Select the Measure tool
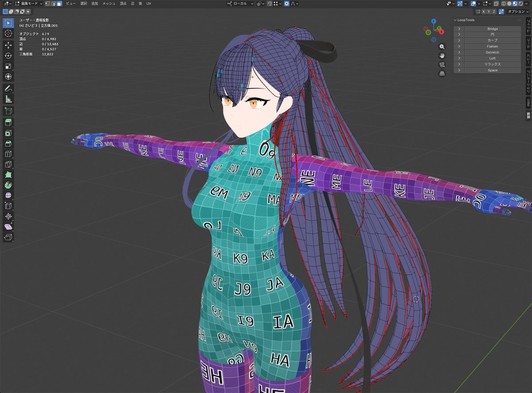This screenshot has height=393, width=532. tap(8, 100)
